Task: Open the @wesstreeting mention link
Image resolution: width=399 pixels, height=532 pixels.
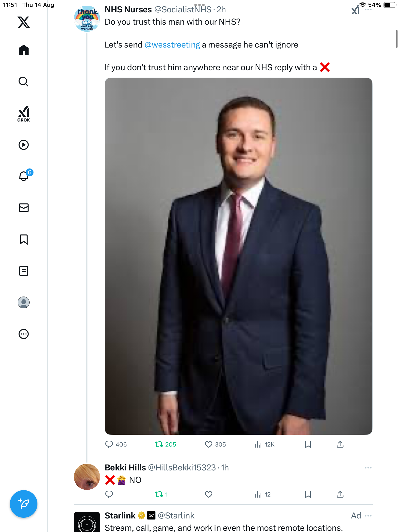Action: point(172,45)
